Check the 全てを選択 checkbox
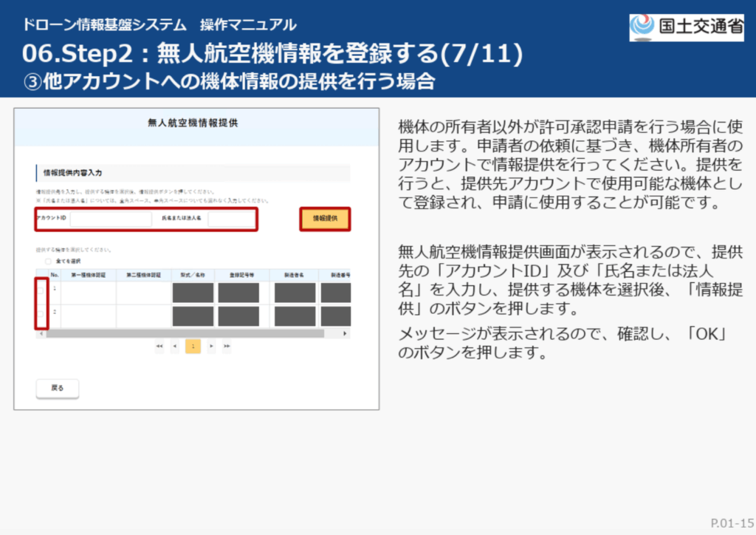 (48, 262)
